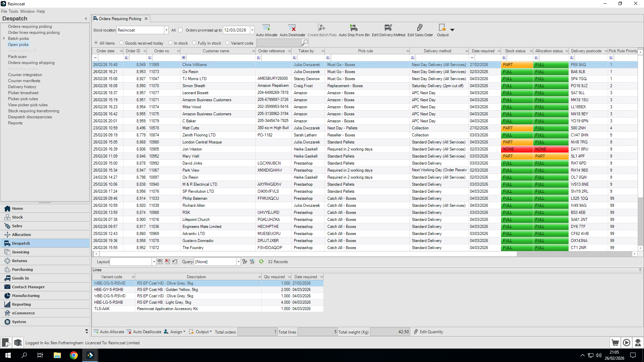Viewport: 644px width, 362px height.
Task: Select the Goods received today radio button
Action: pyautogui.click(x=122, y=43)
